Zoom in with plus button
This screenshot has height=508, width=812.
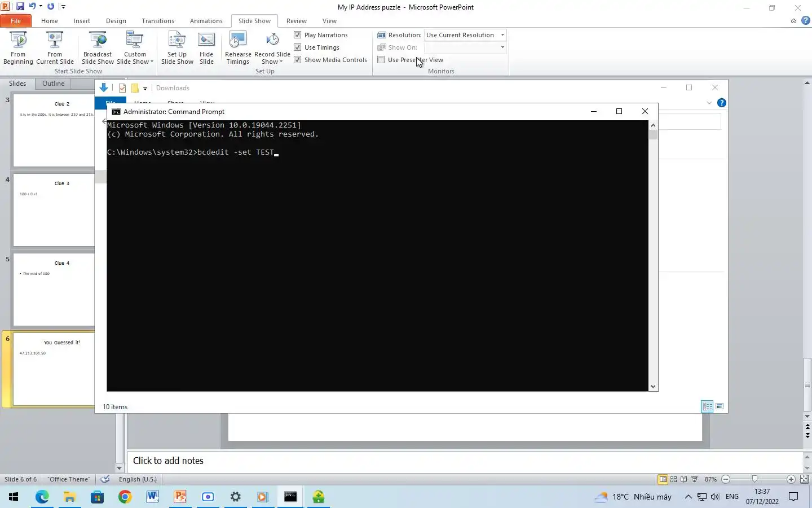point(791,479)
